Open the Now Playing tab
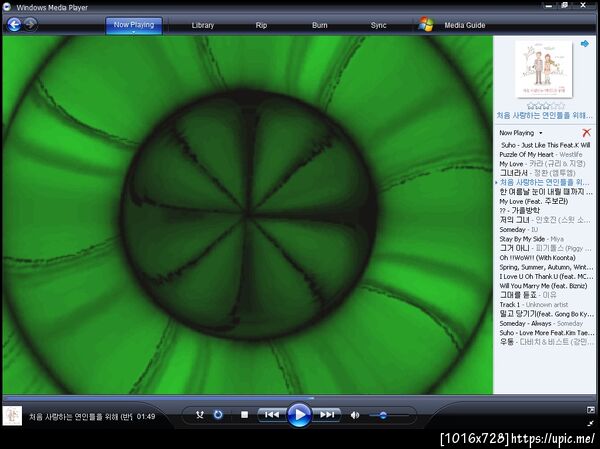600x449 pixels. click(134, 25)
